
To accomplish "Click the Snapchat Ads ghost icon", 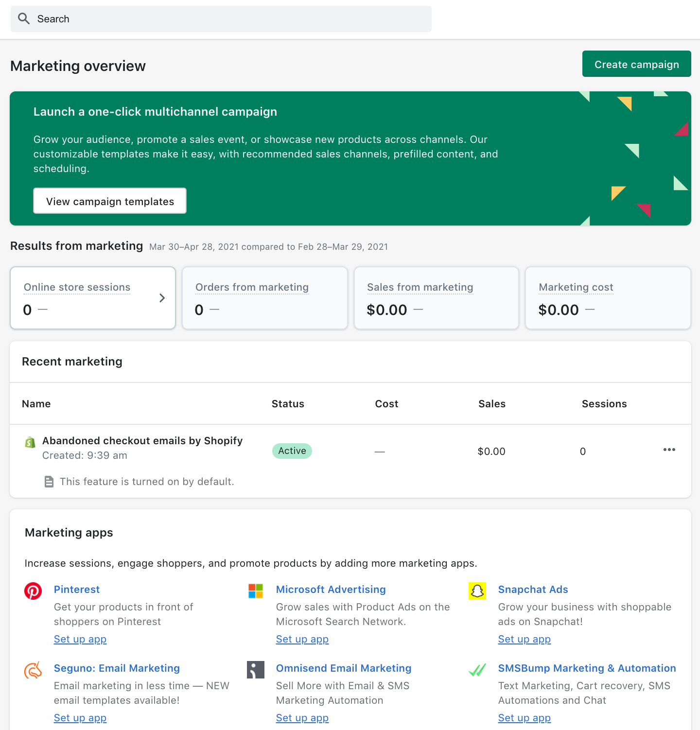I will pos(477,591).
